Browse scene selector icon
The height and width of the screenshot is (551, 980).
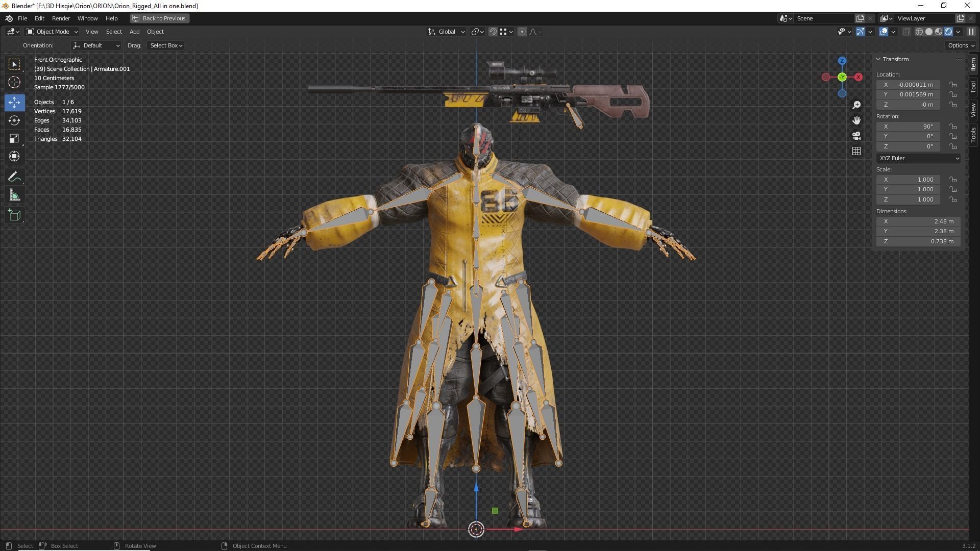[x=786, y=18]
